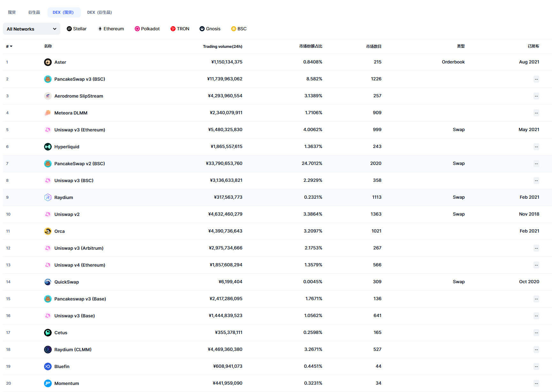Open the Bluefin exchange name link
This screenshot has width=552, height=392.
(x=62, y=366)
